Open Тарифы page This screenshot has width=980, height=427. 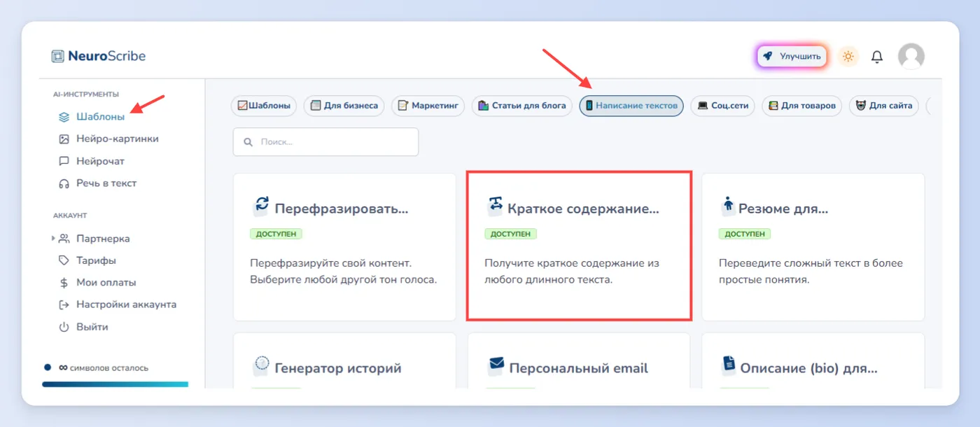96,260
